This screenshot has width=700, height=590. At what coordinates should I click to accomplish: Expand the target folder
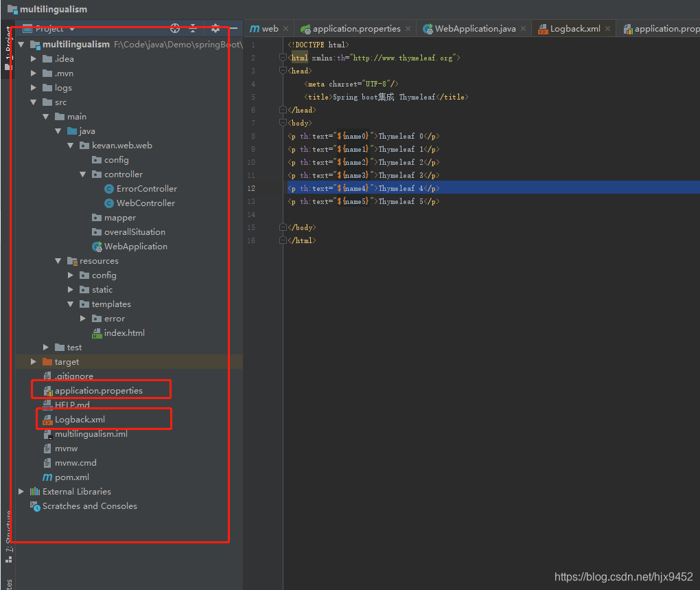[x=34, y=362]
